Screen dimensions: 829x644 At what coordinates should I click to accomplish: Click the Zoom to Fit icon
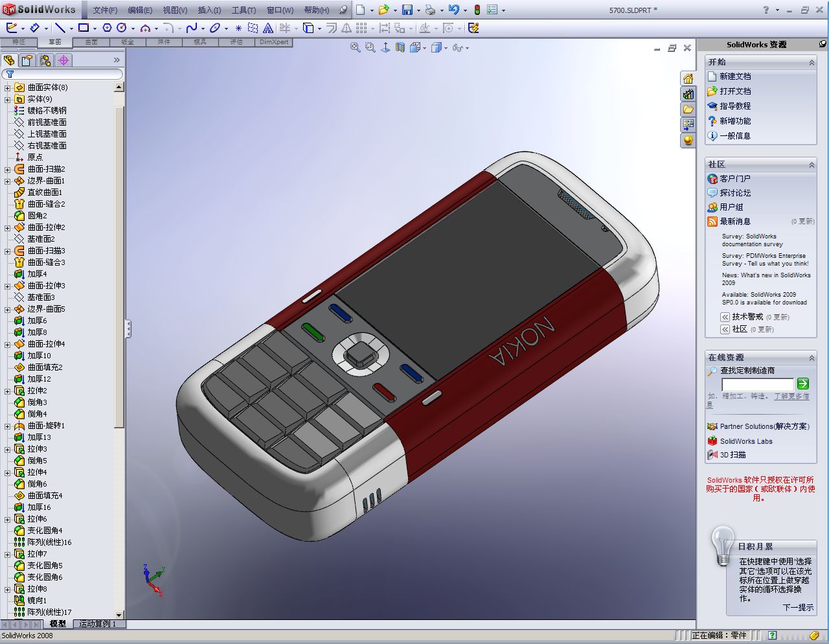(x=355, y=47)
